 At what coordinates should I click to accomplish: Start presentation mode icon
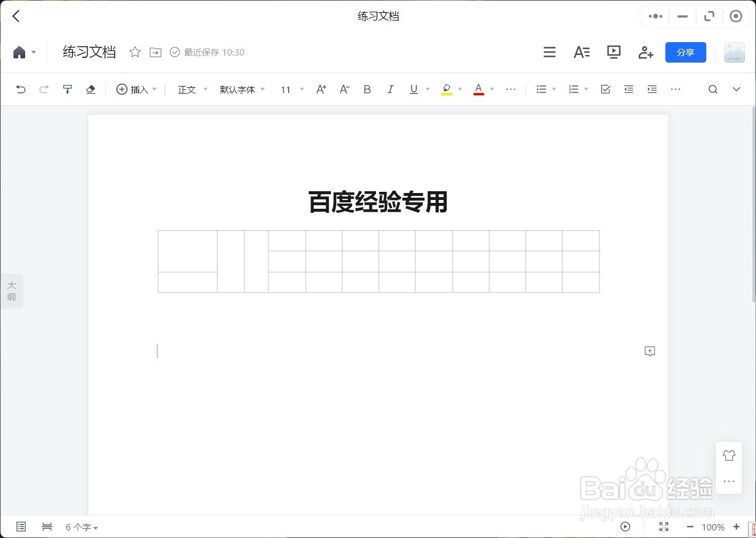613,52
